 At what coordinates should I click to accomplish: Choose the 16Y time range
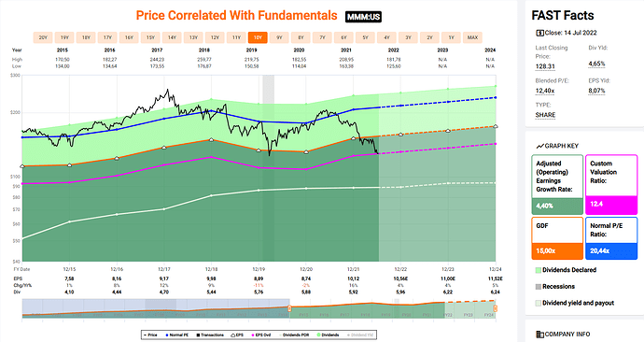pos(129,37)
